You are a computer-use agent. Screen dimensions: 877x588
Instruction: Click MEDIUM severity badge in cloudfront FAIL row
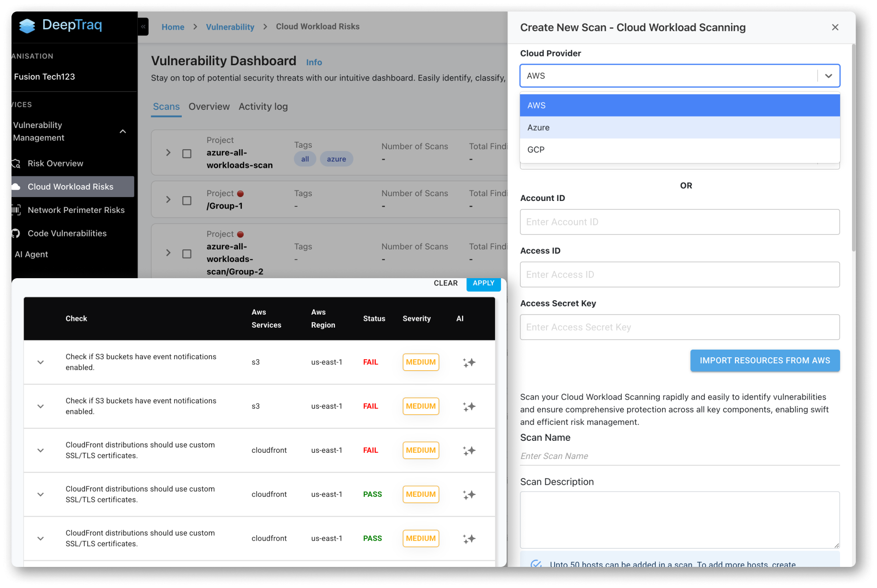click(x=421, y=450)
